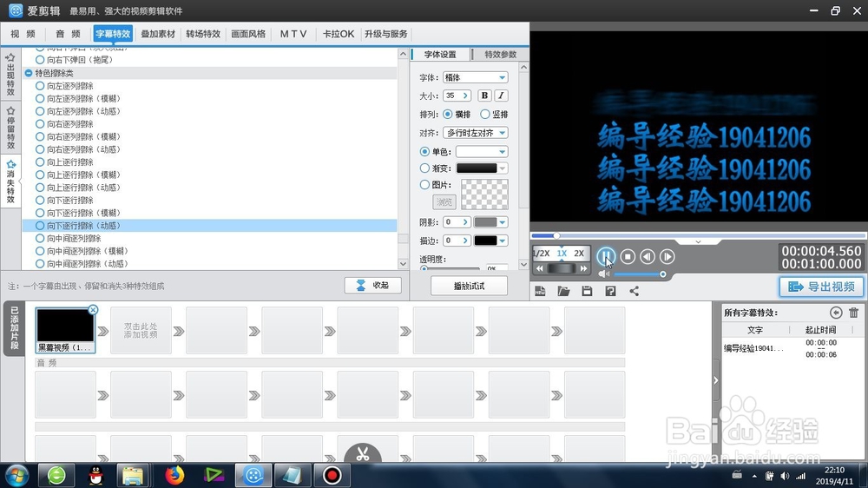This screenshot has width=868, height=488.
Task: Open the shadow color dropdown
Action: coord(491,222)
